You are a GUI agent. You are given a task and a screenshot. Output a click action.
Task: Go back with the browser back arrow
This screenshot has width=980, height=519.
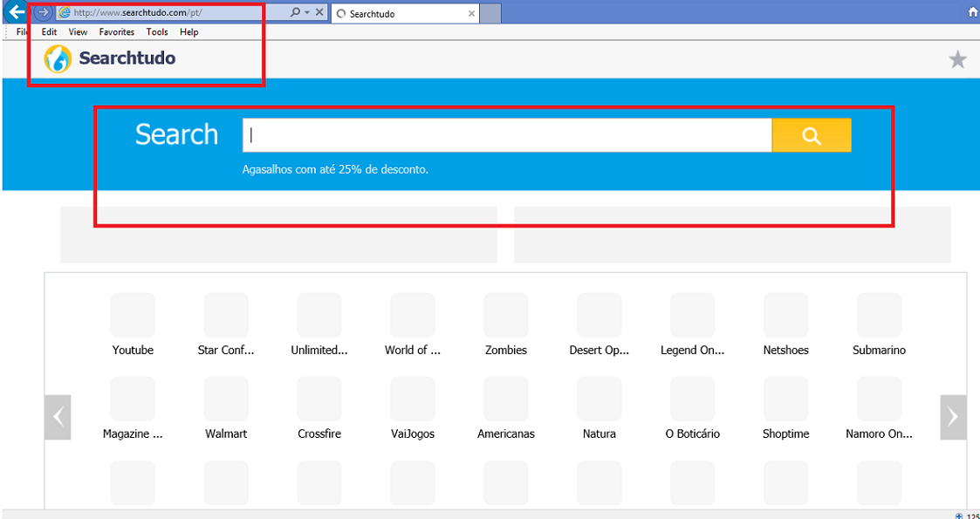[16, 10]
